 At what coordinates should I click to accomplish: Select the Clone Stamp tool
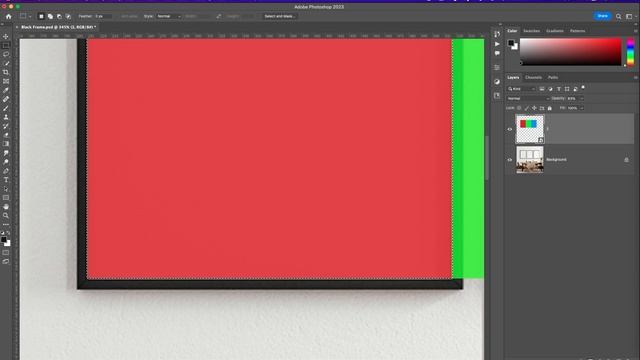6,117
